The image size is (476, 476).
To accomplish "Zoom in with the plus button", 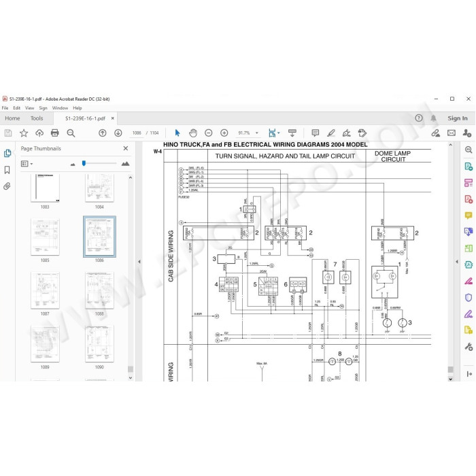I will 224,133.
